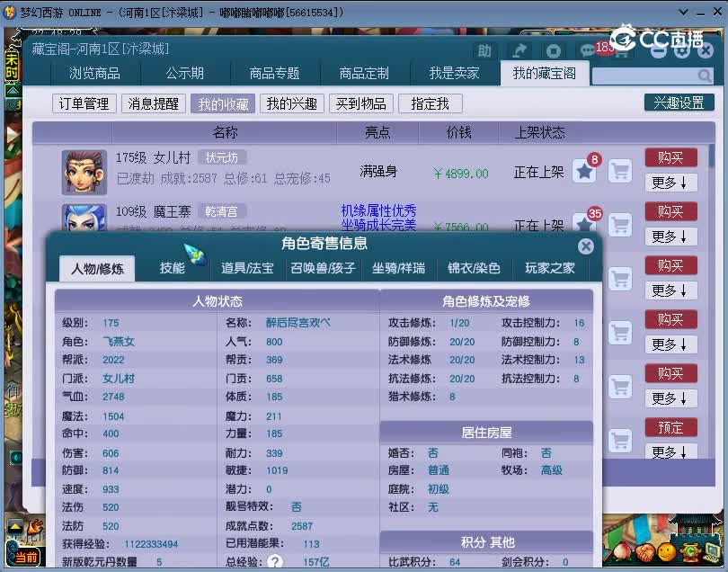Close the 角色寄售信息 dialog
Viewport: 728px width, 572px height.
click(586, 246)
